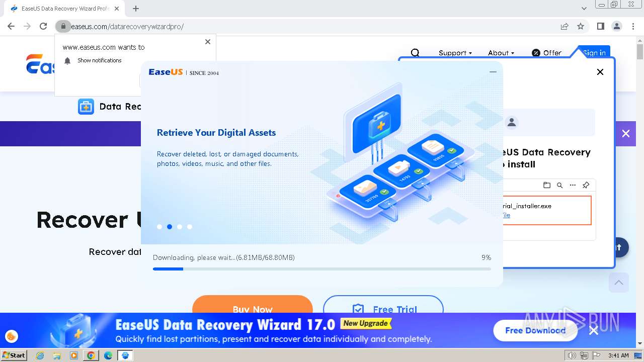Dismiss the notification permission prompt
644x362 pixels.
208,42
